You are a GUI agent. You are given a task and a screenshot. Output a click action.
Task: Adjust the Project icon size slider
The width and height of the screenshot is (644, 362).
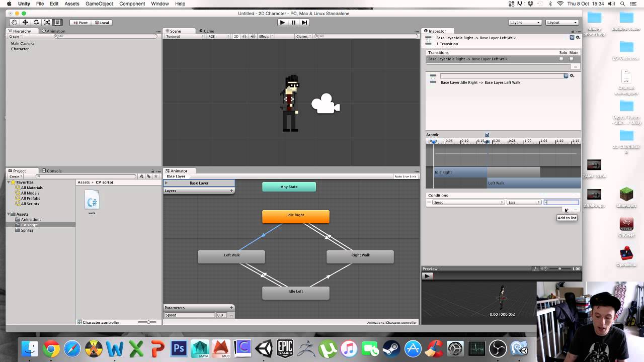click(x=147, y=322)
